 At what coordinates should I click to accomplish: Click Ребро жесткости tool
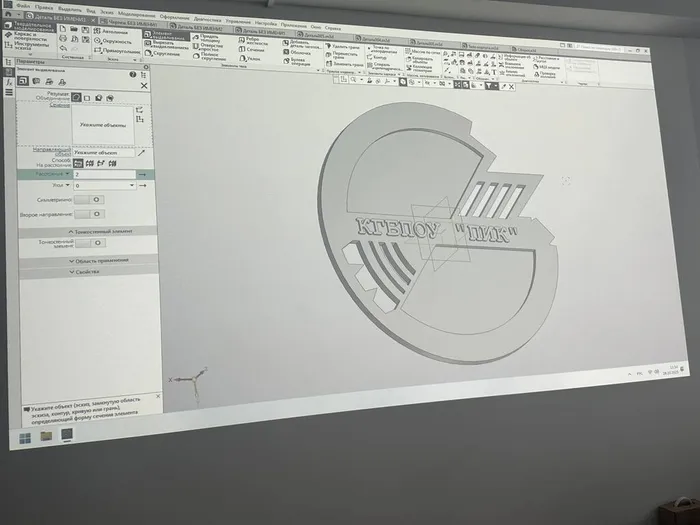(x=253, y=42)
